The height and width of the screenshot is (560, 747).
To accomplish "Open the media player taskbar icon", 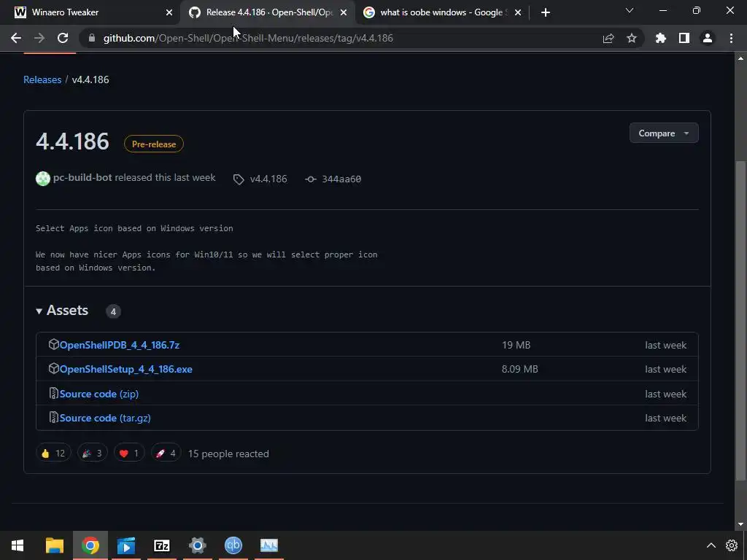I will click(x=126, y=545).
